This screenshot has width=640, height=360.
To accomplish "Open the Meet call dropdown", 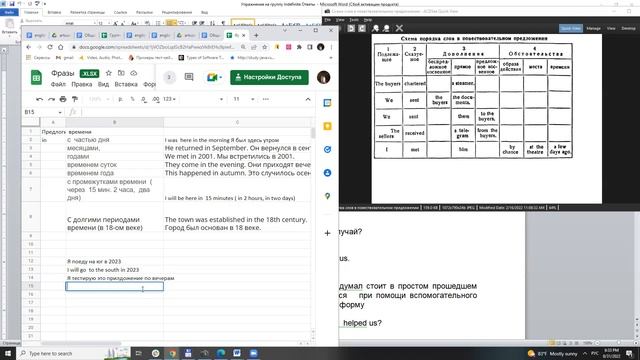I will coord(221,77).
